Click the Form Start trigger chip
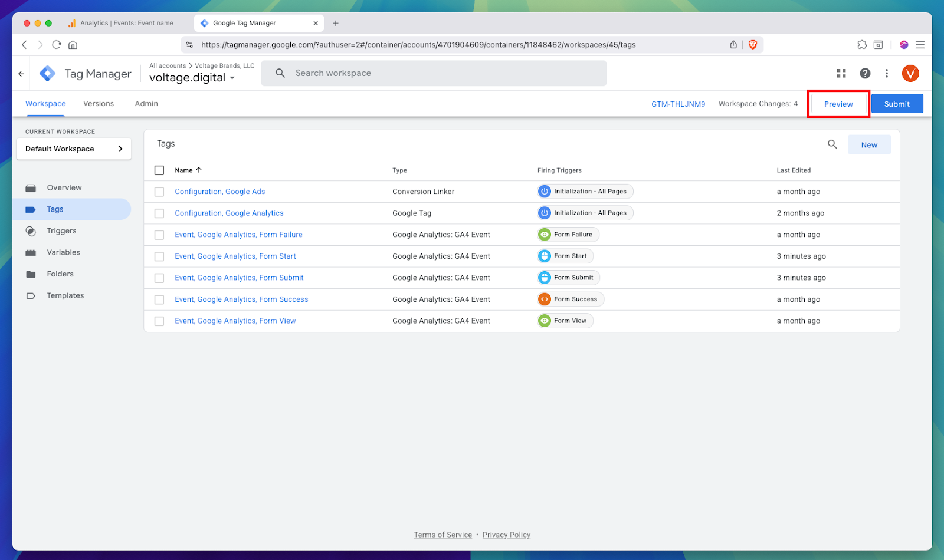 (565, 256)
